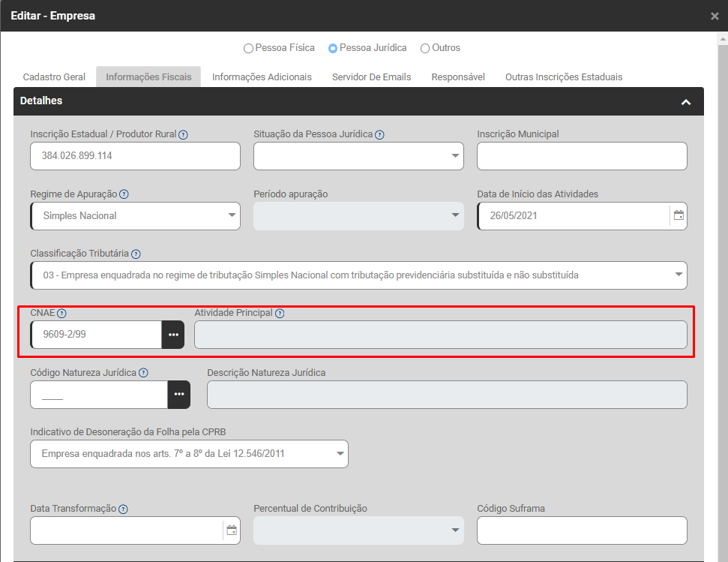The image size is (728, 562).
Task: Open the Servidor De Emails tab
Action: (x=371, y=77)
